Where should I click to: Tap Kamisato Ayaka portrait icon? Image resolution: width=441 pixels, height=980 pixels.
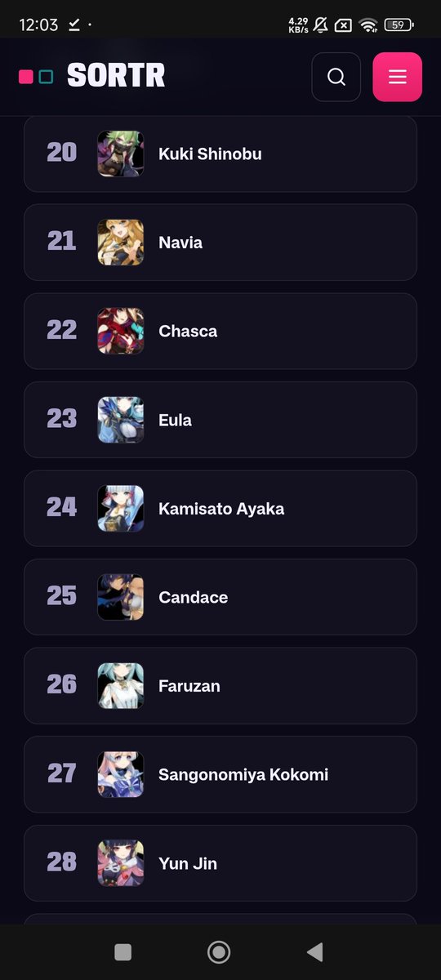point(121,509)
